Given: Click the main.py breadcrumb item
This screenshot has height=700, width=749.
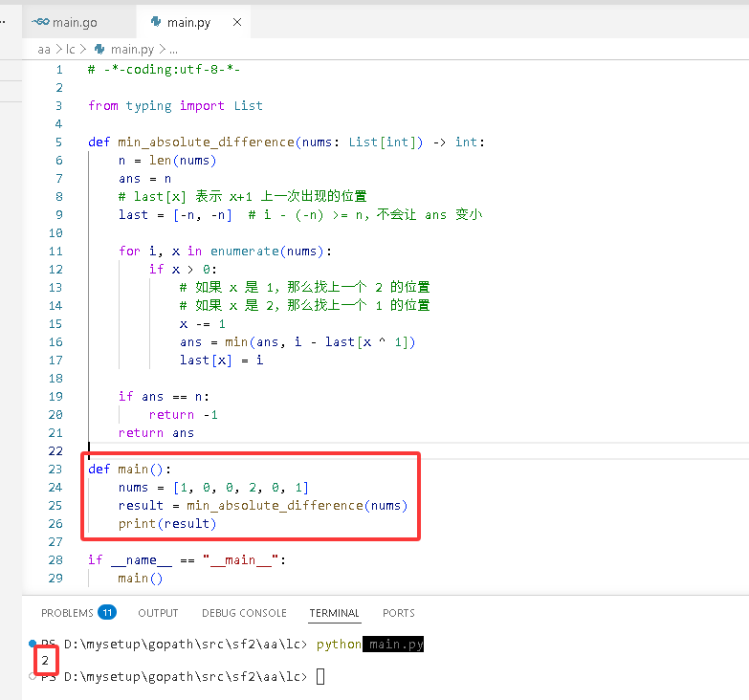Looking at the screenshot, I should click(132, 49).
